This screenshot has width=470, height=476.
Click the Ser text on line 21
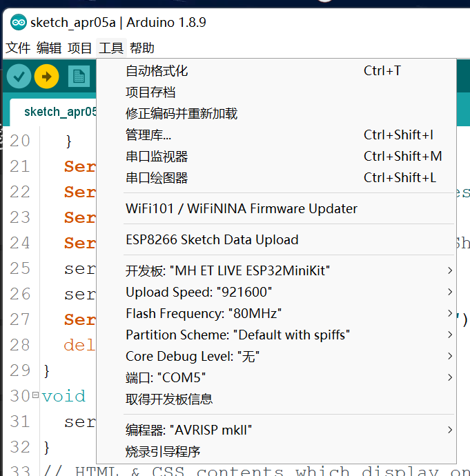(80, 167)
